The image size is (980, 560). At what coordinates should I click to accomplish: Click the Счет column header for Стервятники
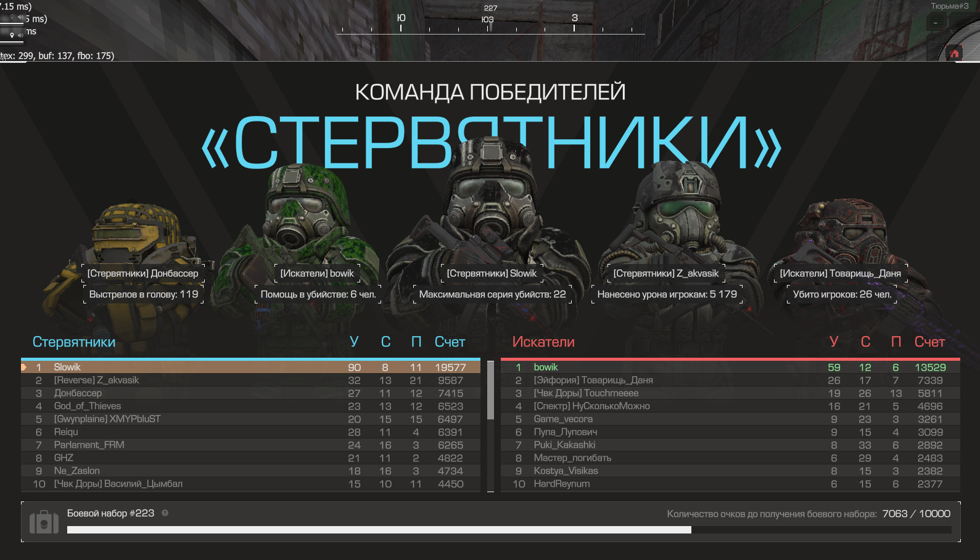pyautogui.click(x=450, y=342)
